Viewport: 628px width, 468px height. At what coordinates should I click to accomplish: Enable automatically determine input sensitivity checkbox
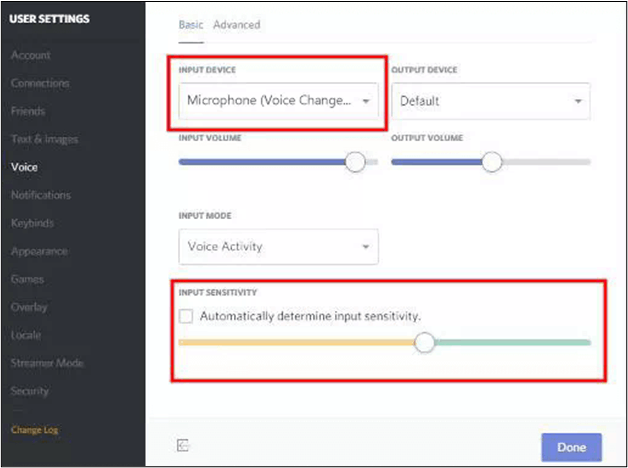click(185, 316)
